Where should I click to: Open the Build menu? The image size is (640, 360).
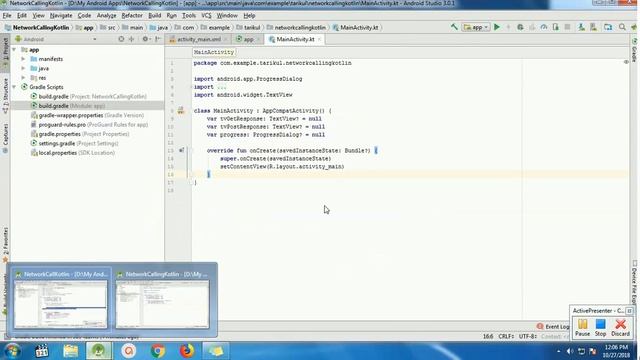pos(154,16)
